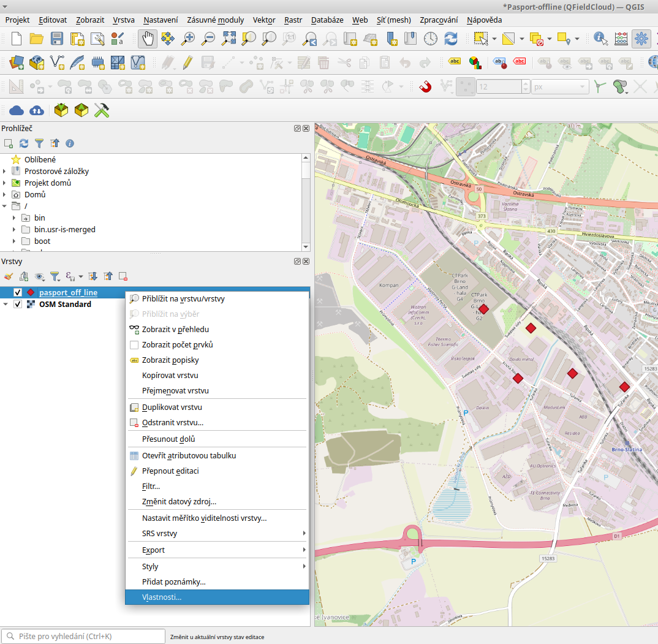Select the Pan Map hand tool
The width and height of the screenshot is (658, 644).
click(x=147, y=39)
